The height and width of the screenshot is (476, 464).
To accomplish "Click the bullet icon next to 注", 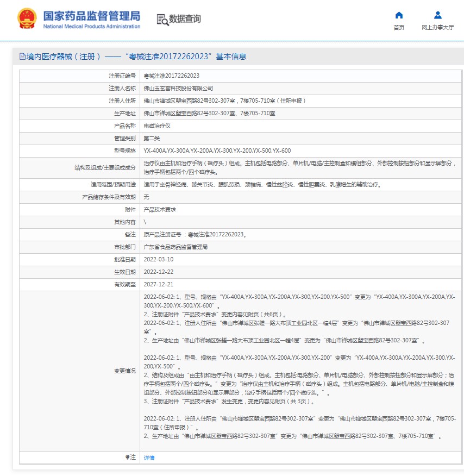I will pyautogui.click(x=128, y=457).
